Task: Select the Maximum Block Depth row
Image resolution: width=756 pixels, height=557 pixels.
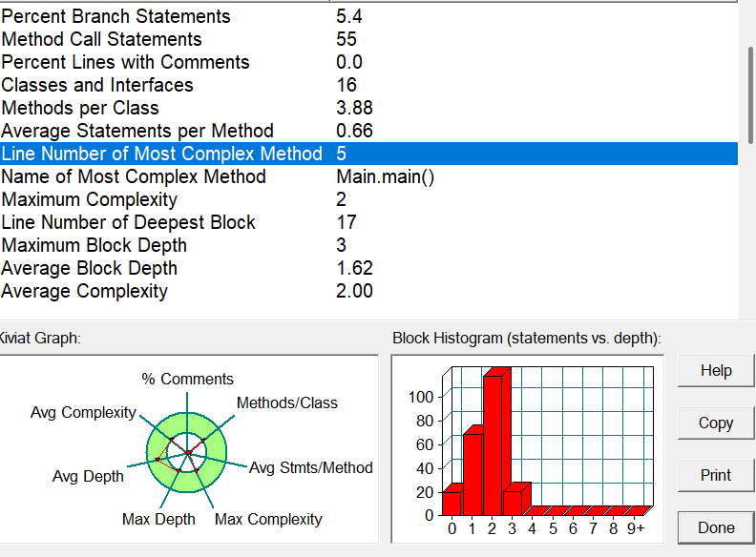Action: pos(368,245)
